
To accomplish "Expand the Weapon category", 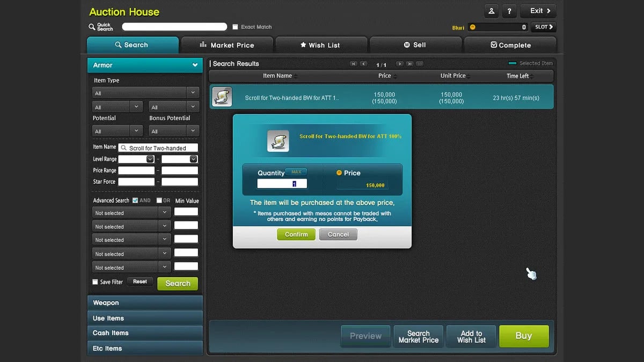I will 145,303.
